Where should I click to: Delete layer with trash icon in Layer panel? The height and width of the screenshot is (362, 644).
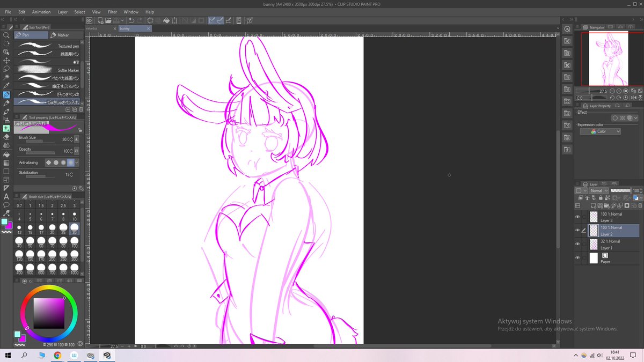coord(640,205)
